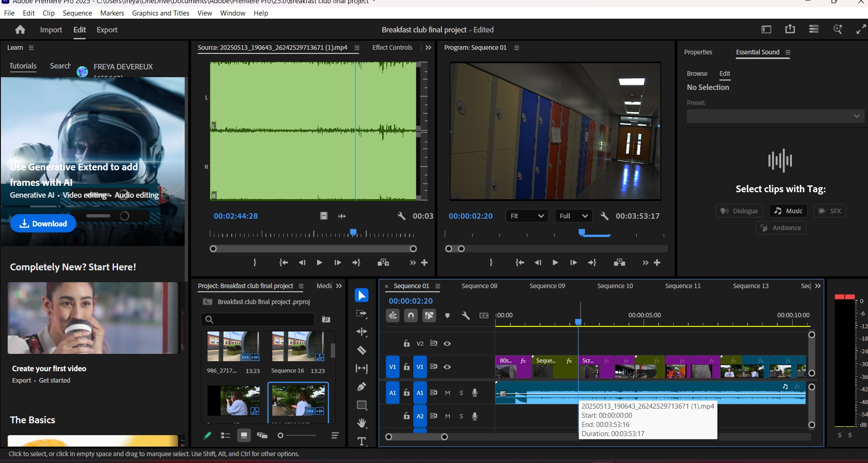Open timeline display settings wrench

click(466, 316)
